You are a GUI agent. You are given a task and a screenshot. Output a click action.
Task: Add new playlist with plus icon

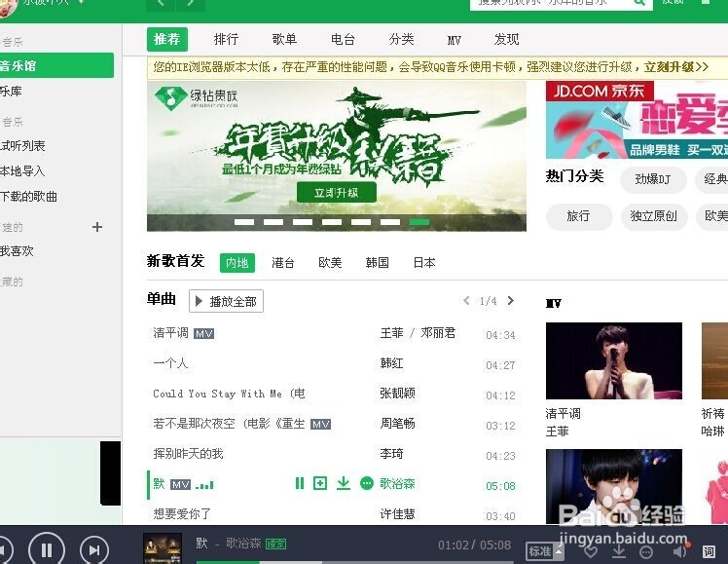(x=97, y=227)
